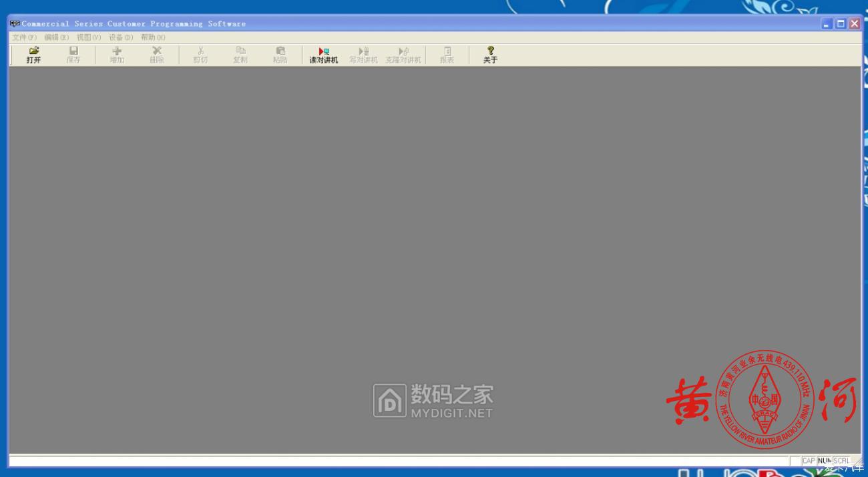The image size is (868, 477).
Task: Write to the radio via 写对讲机 icon
Action: tap(363, 55)
